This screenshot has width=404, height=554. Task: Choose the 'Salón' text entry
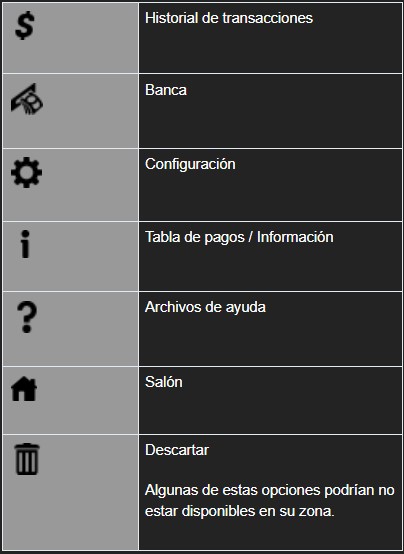click(x=164, y=382)
